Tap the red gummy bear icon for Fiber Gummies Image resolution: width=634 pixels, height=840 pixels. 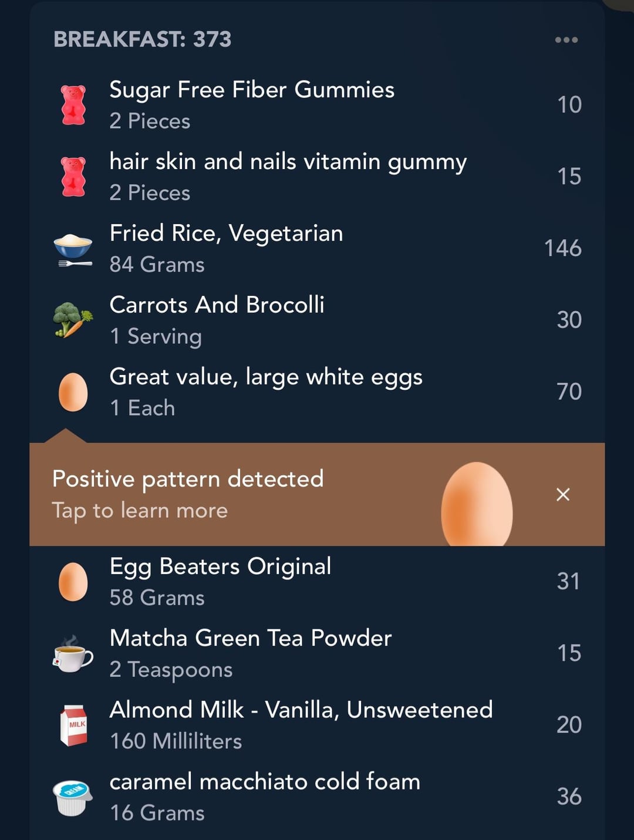point(73,105)
